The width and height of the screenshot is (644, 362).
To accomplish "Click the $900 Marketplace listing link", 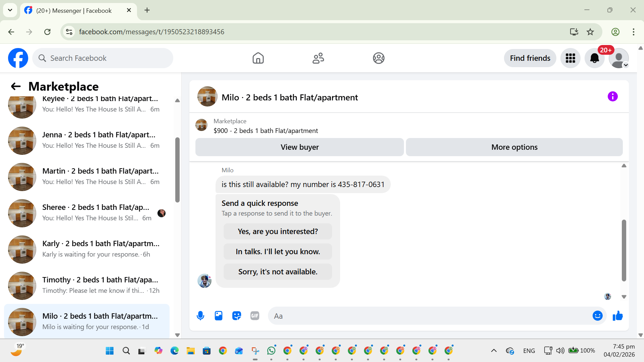I will tap(266, 131).
